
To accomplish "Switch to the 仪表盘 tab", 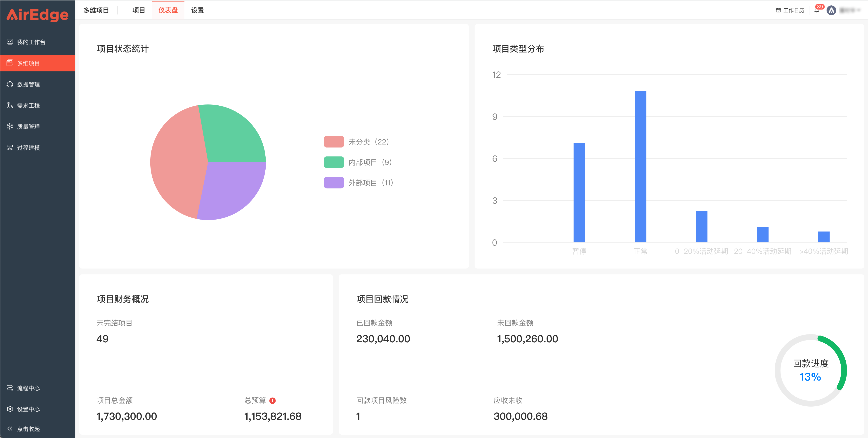I will click(x=168, y=10).
